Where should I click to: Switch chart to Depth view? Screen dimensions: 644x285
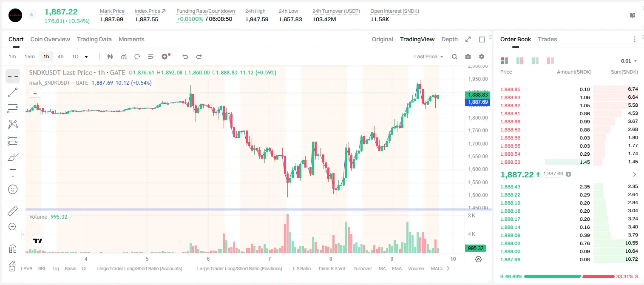click(x=449, y=39)
